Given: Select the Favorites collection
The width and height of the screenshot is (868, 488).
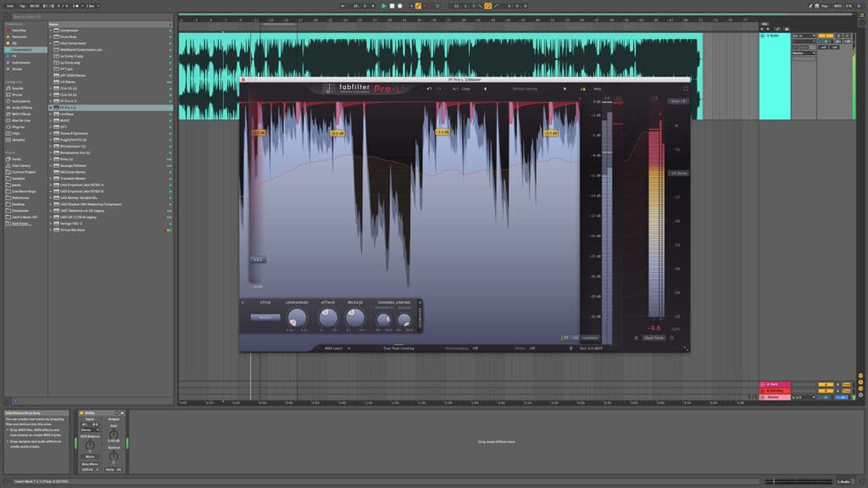Looking at the screenshot, I should pyautogui.click(x=19, y=30).
